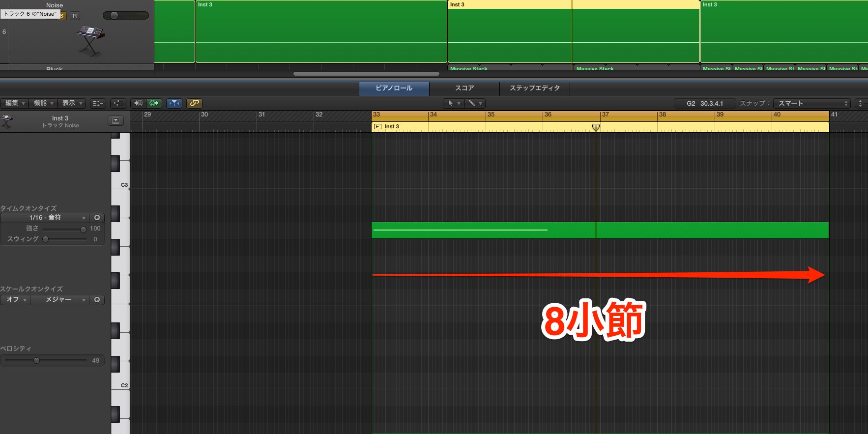Toggle the Record R button on Noise track
This screenshot has width=868, height=434.
pyautogui.click(x=75, y=16)
